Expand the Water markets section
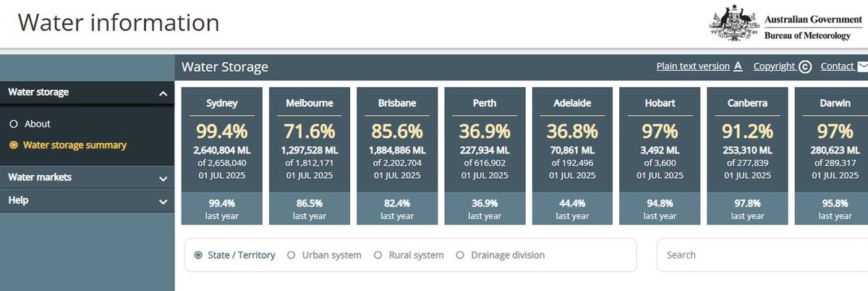Screen dimensions: 868x291 88,177
